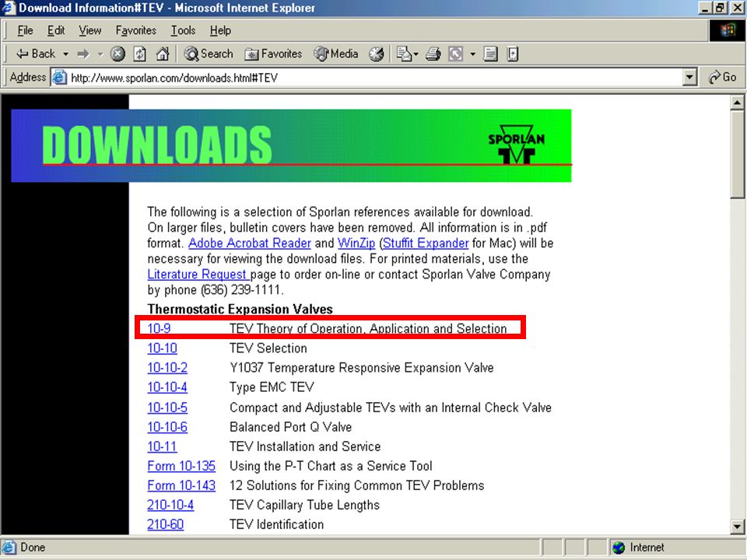Open Form 10-143 link
Viewport: 747px width, 560px height.
(x=181, y=485)
